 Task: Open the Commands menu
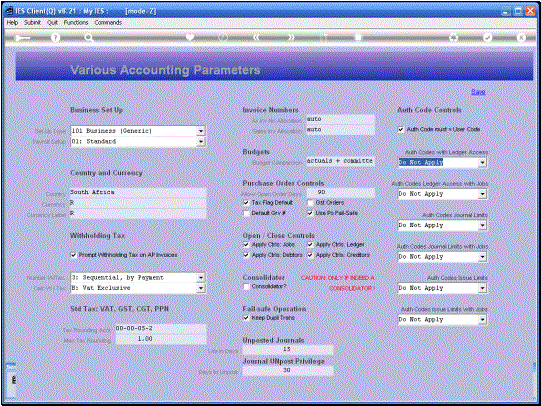108,22
